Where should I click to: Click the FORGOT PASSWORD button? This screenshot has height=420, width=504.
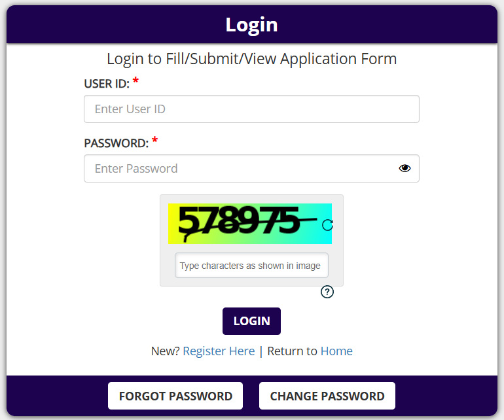click(x=175, y=396)
